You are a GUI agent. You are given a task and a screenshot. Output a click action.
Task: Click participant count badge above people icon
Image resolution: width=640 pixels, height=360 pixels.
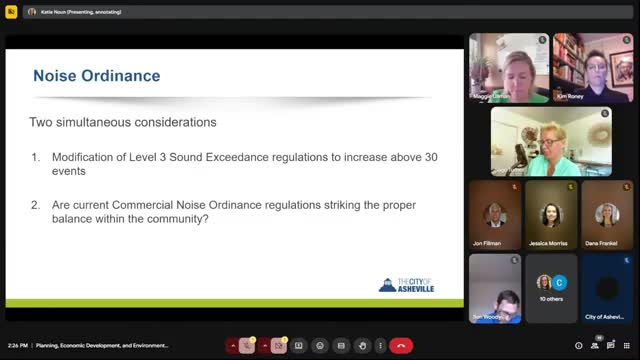599,338
